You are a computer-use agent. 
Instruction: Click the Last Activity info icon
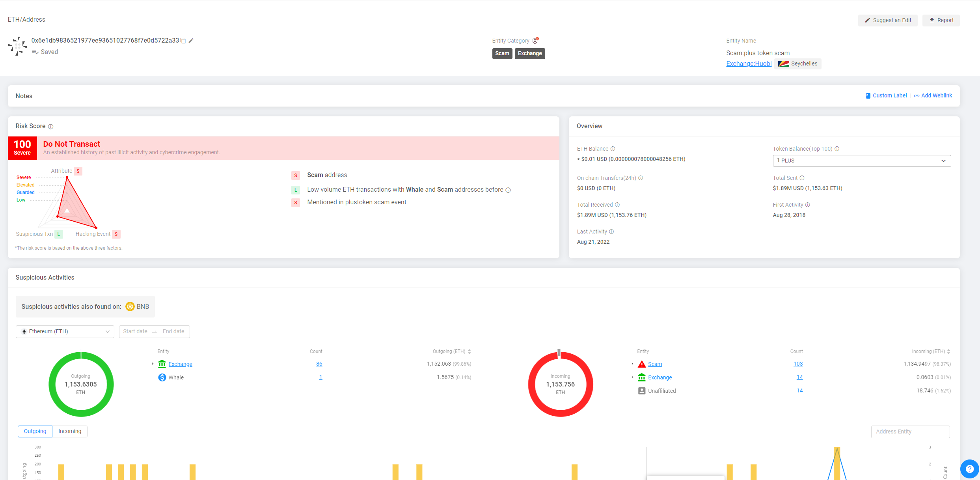pos(611,232)
